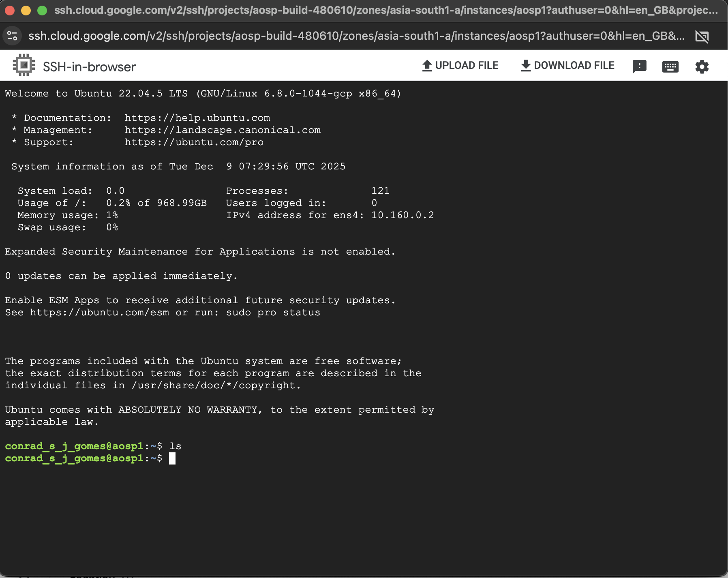Viewport: 728px width, 578px height.
Task: Click the download arrow icon beside DOWNLOAD FILE
Action: coord(526,65)
